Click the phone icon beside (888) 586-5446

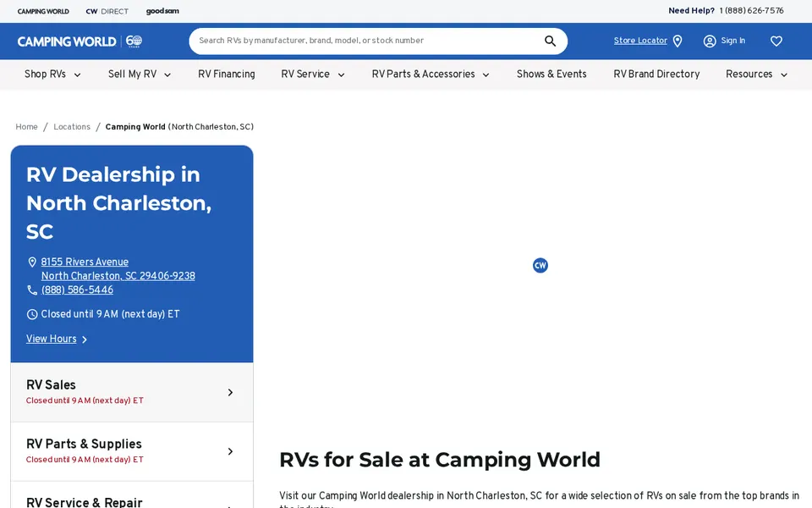[32, 290]
